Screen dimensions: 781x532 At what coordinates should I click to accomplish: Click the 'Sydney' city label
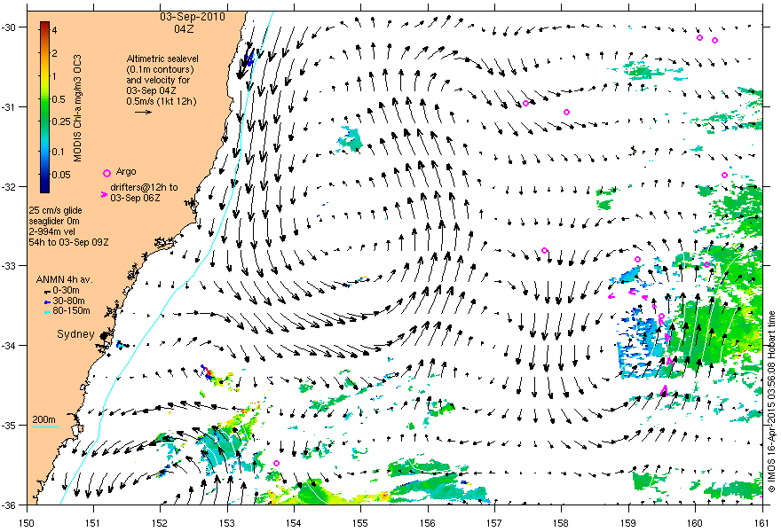pos(75,334)
